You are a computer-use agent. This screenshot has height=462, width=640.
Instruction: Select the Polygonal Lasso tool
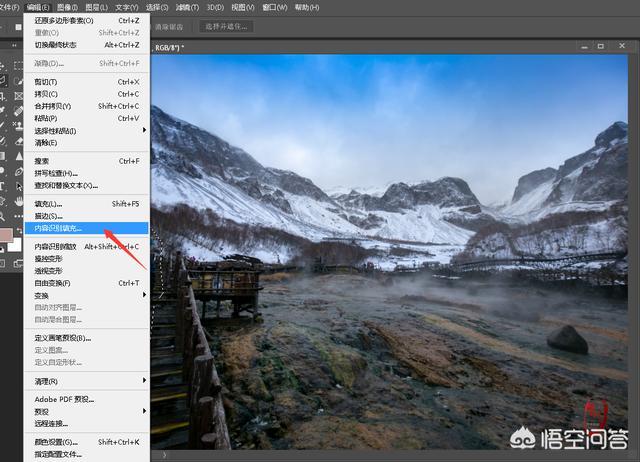tap(4, 80)
